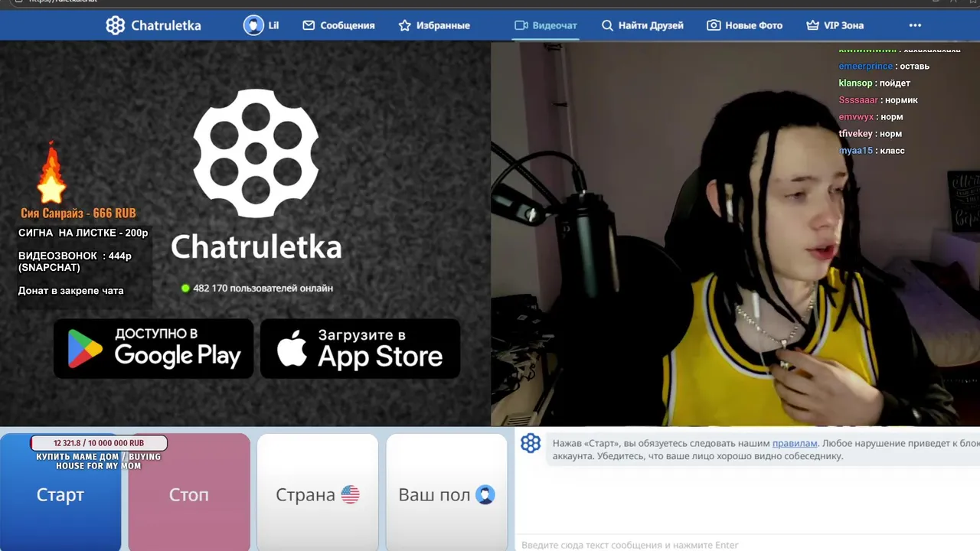Click the Стоп button
The height and width of the screenshot is (551, 980).
189,494
